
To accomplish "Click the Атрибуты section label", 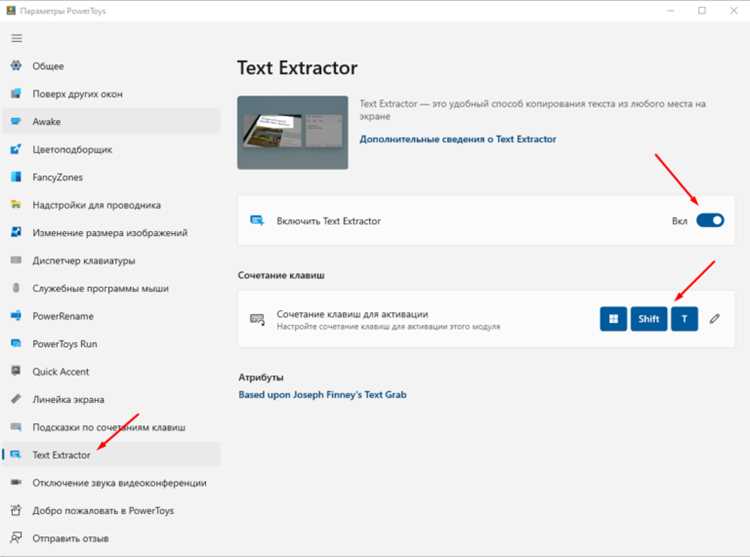I will click(261, 377).
